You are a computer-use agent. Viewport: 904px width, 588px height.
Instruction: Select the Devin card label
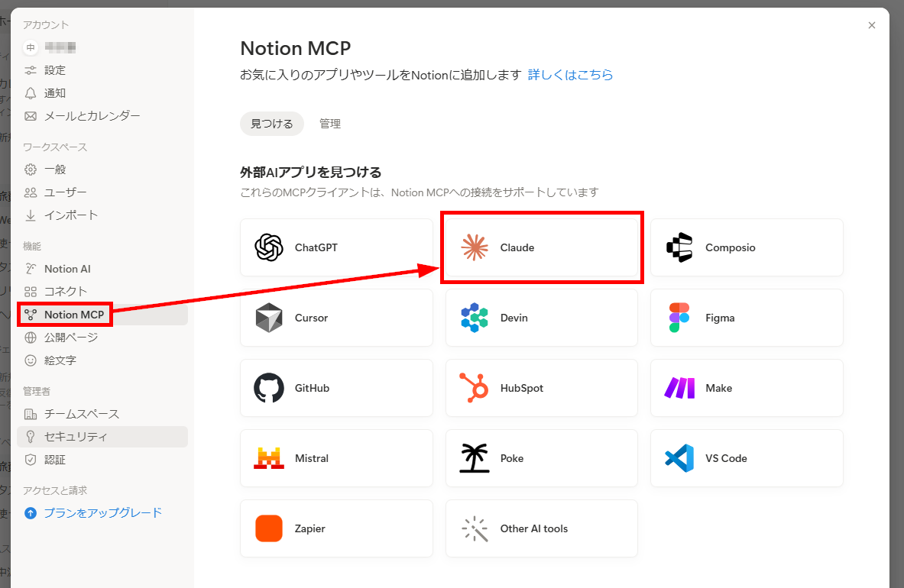(x=514, y=318)
